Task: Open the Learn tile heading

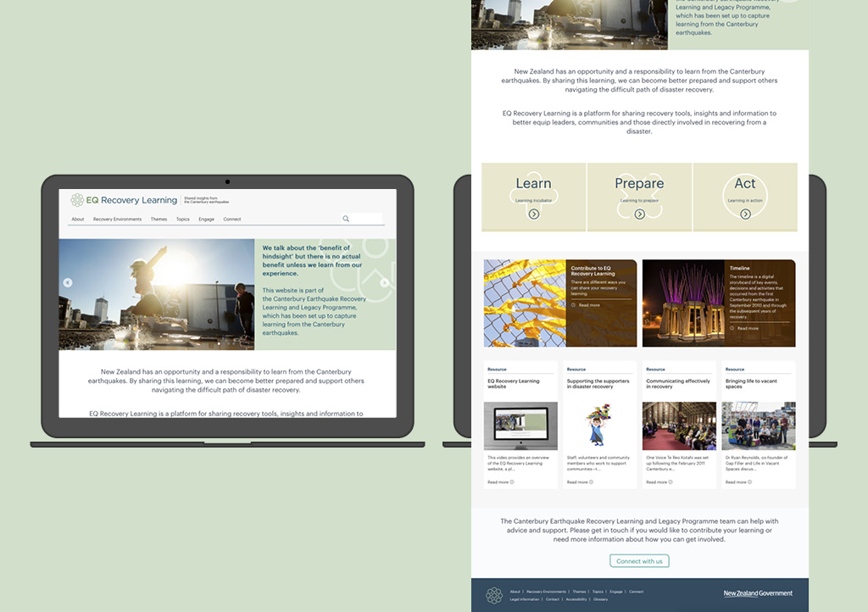Action: tap(534, 183)
